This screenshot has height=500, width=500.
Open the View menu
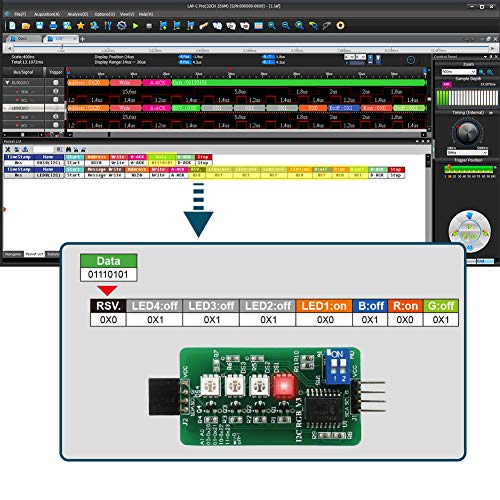coord(127,14)
